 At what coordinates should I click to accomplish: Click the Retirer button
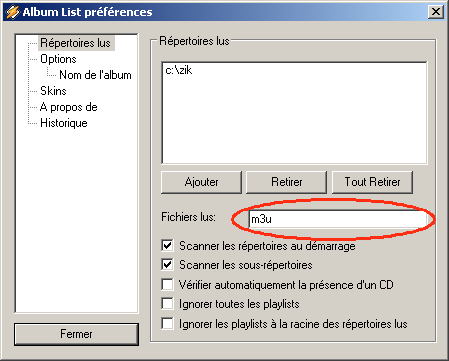coord(287,182)
